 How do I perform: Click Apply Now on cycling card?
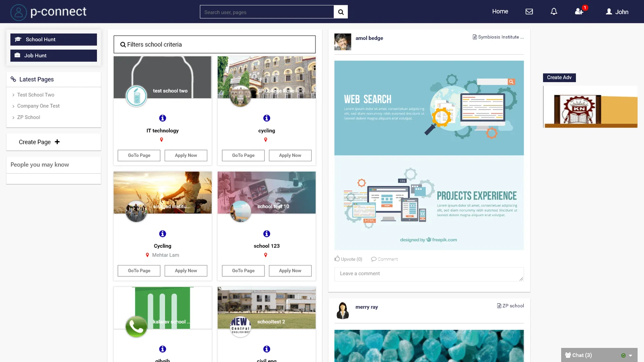click(x=290, y=155)
